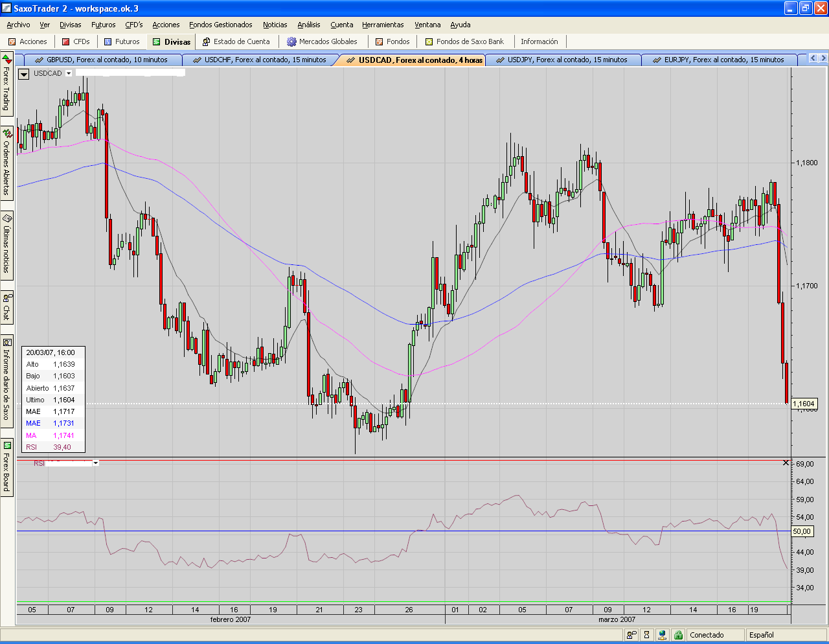Click the globe network status icon
Viewport: 829px width, 644px height.
tap(662, 635)
